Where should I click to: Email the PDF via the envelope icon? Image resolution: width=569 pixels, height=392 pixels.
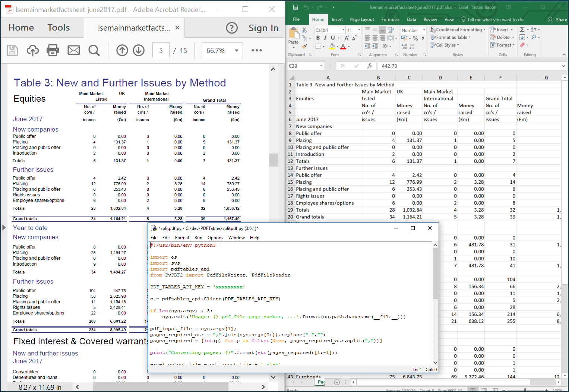tap(73, 50)
